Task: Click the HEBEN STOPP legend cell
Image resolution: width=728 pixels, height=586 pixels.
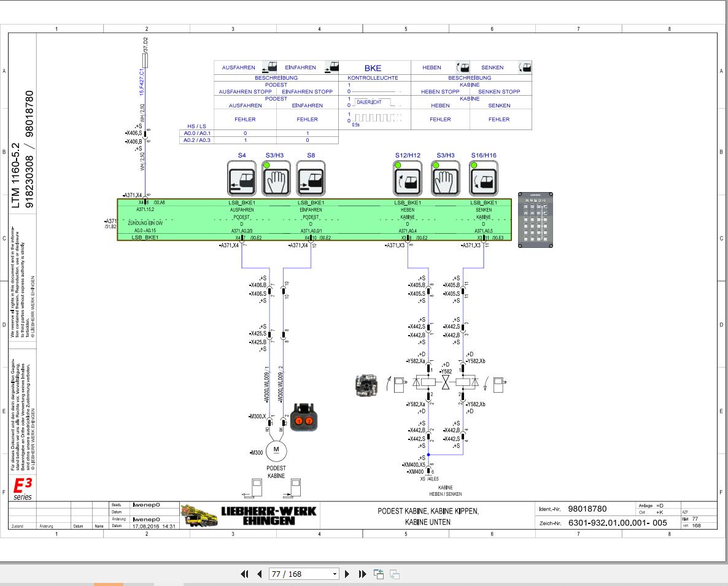Action: click(x=440, y=92)
